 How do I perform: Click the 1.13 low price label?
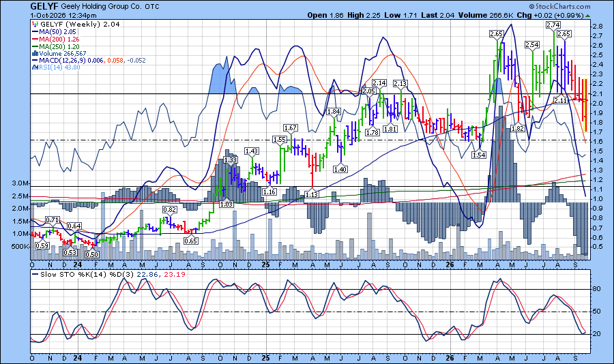(x=312, y=194)
